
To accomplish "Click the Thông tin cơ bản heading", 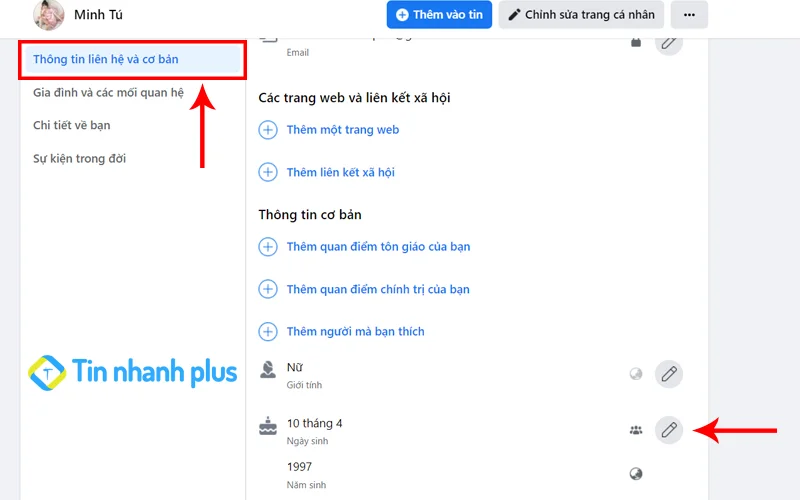I will [310, 215].
